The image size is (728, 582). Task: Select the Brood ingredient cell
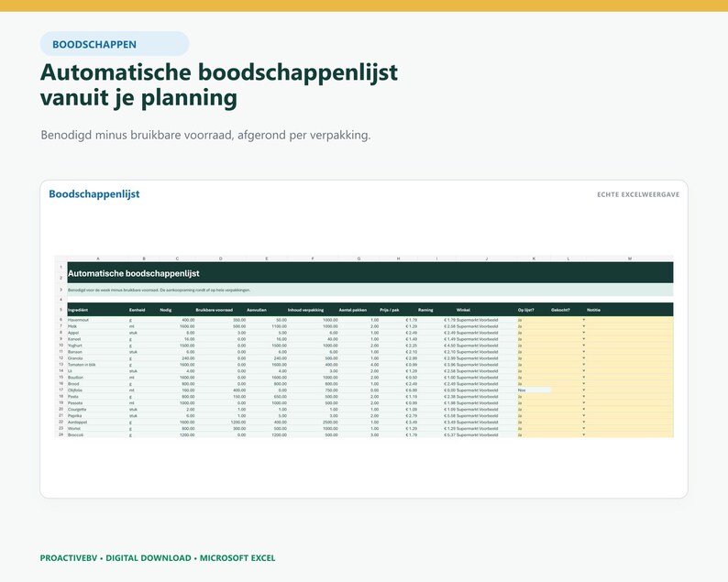pyautogui.click(x=97, y=384)
